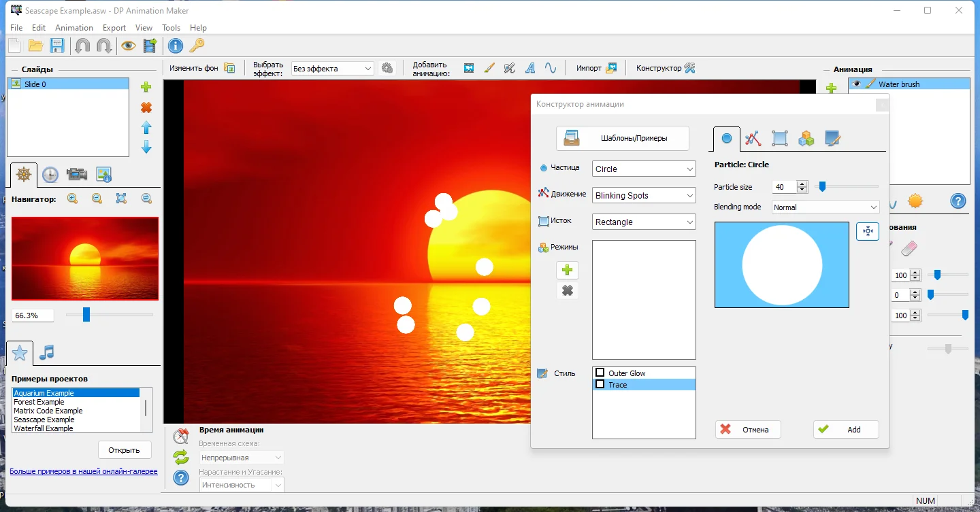The height and width of the screenshot is (512, 980).
Task: Enable the Trace style checkbox
Action: point(600,384)
